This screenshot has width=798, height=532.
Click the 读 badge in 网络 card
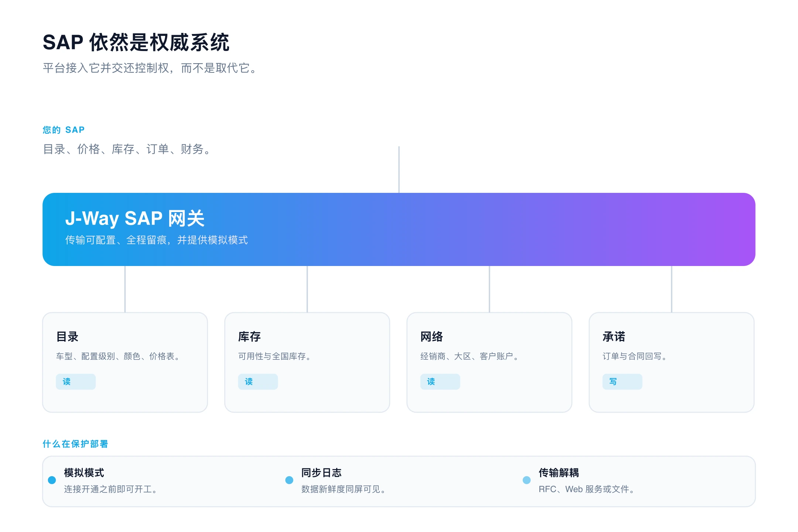click(x=440, y=382)
